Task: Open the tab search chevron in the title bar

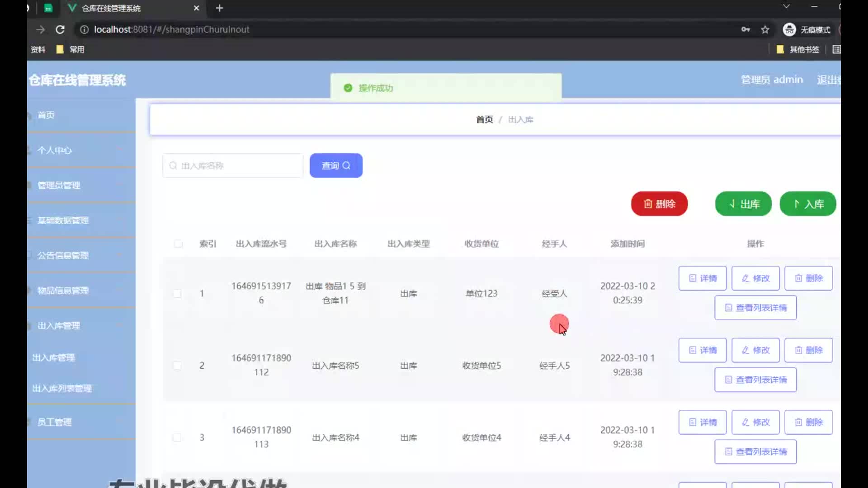Action: (786, 6)
